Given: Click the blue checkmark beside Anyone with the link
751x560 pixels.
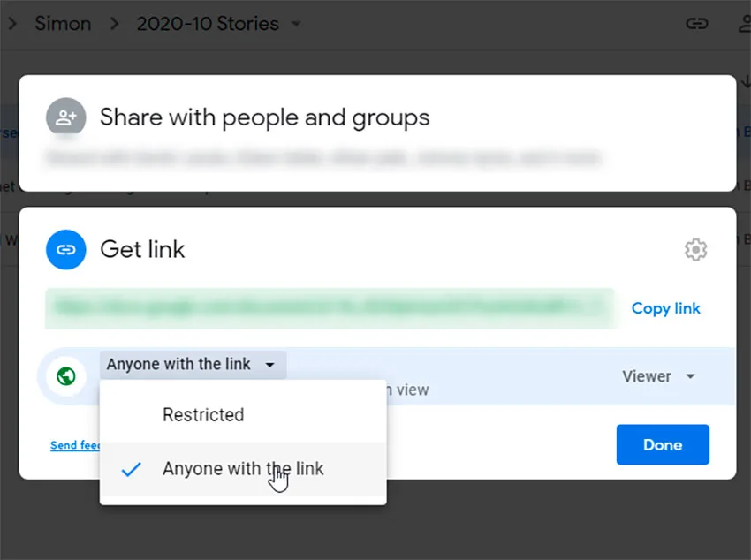Looking at the screenshot, I should [x=131, y=469].
